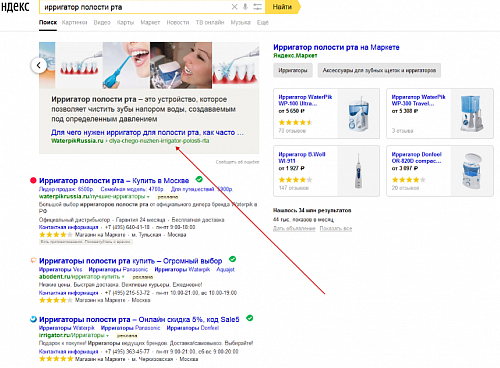Click the WaterPik WP-300 Travel product image
The width and height of the screenshot is (500, 368).
click(471, 114)
